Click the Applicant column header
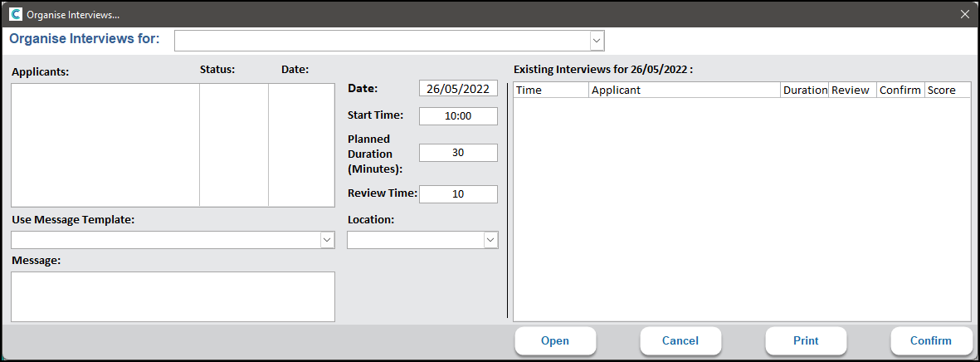 (x=685, y=90)
